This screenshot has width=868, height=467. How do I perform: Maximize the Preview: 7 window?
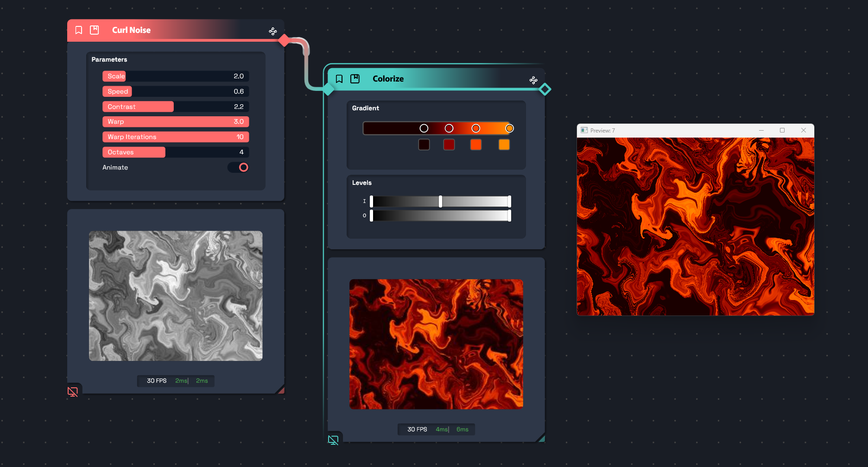782,130
